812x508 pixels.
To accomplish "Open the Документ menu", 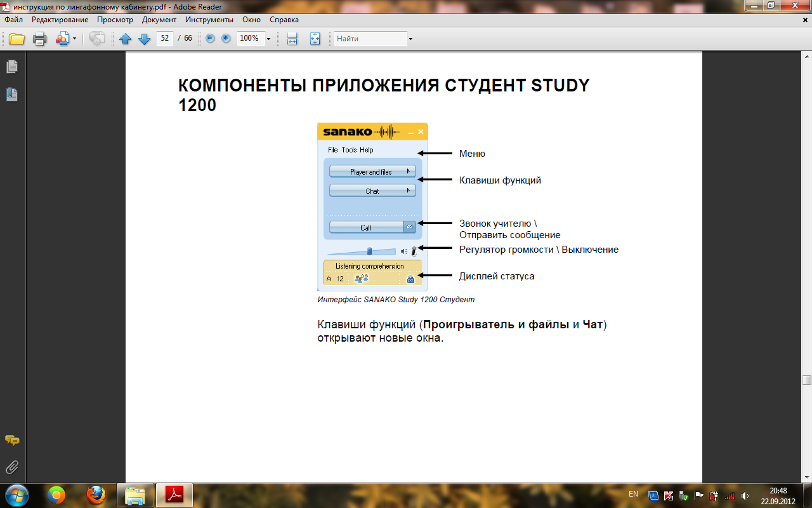I will (159, 20).
